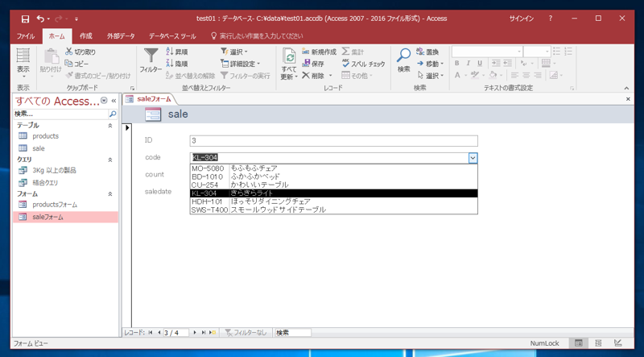Sort ascending with 昇順
This screenshot has height=357, width=644.
click(176, 52)
